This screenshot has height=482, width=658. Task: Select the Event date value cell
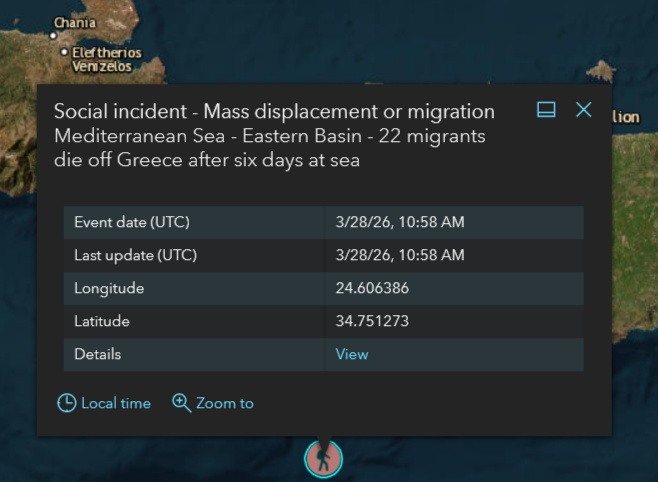[x=400, y=222]
